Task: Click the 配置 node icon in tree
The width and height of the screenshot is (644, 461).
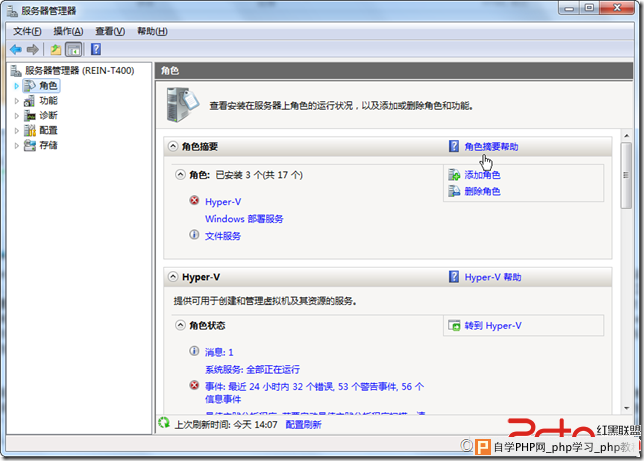Action: coord(30,131)
